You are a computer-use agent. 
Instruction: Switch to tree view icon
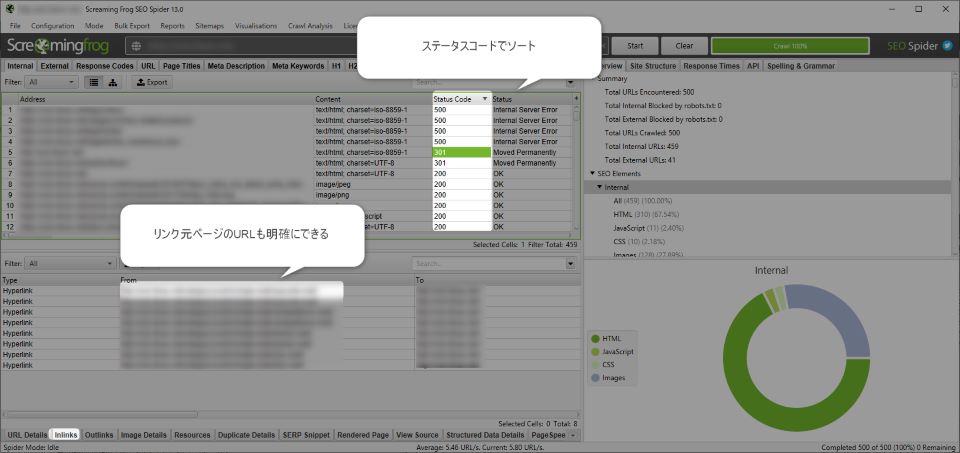(113, 82)
